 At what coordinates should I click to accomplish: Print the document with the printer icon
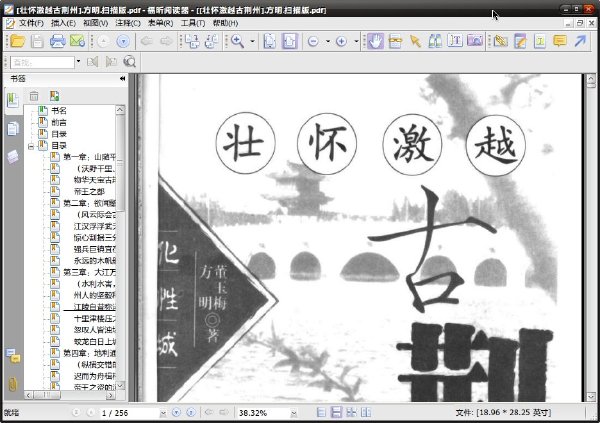pyautogui.click(x=57, y=41)
